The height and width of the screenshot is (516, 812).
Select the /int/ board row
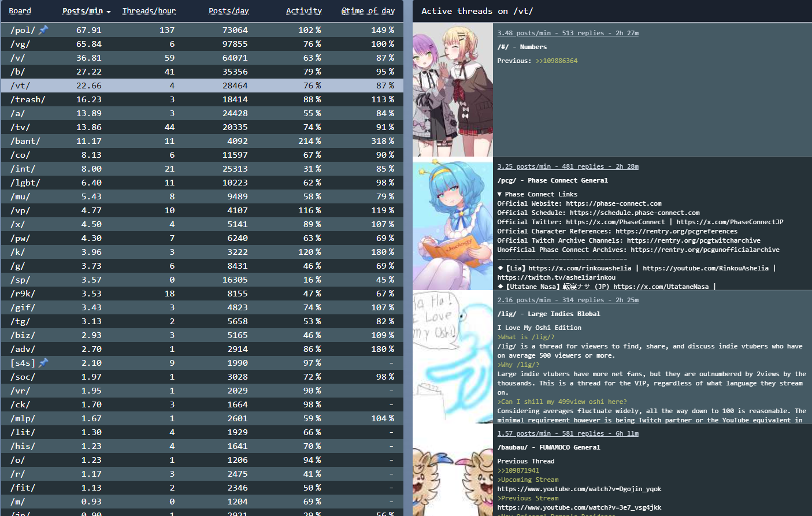coord(202,169)
